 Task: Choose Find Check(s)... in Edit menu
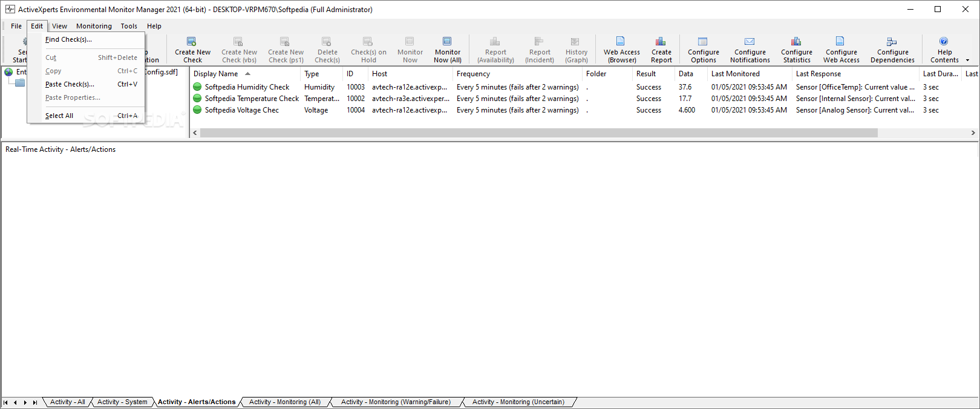[86, 39]
